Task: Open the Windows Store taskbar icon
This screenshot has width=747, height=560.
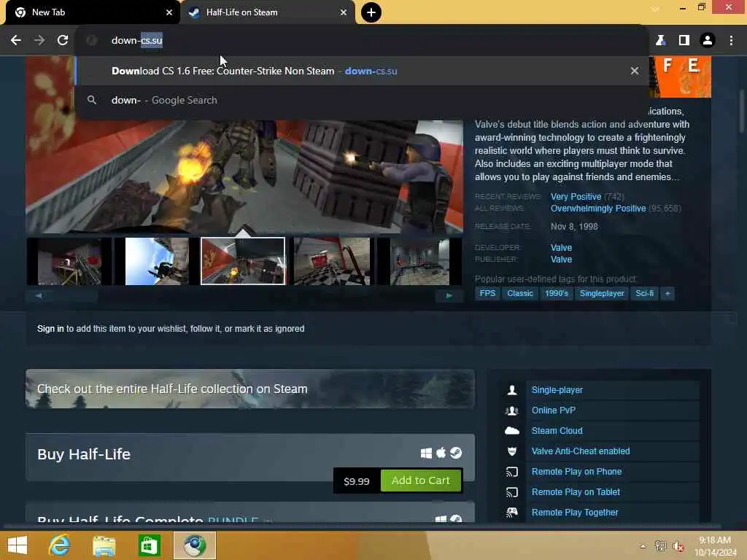Action: pyautogui.click(x=149, y=545)
